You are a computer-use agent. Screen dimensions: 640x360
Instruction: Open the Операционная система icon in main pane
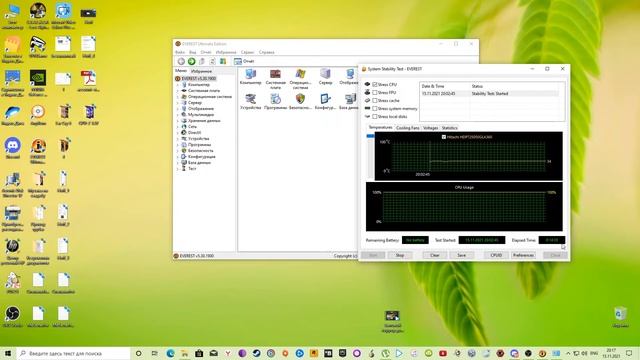click(300, 78)
